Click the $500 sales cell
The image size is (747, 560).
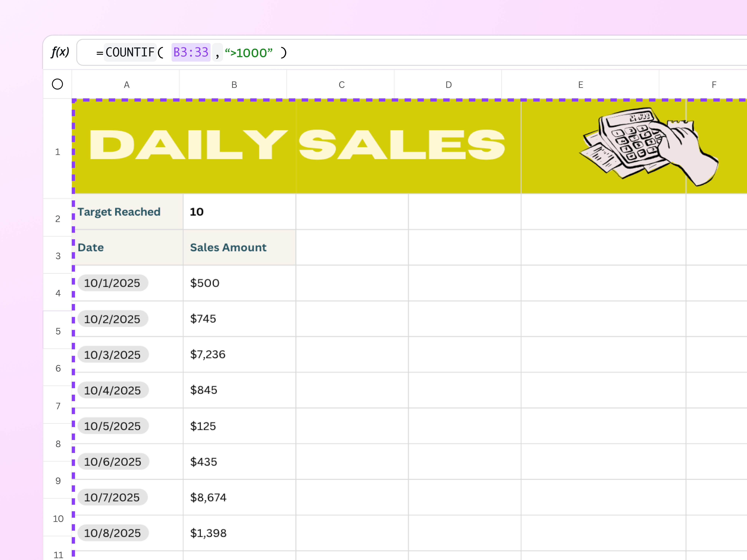[239, 283]
